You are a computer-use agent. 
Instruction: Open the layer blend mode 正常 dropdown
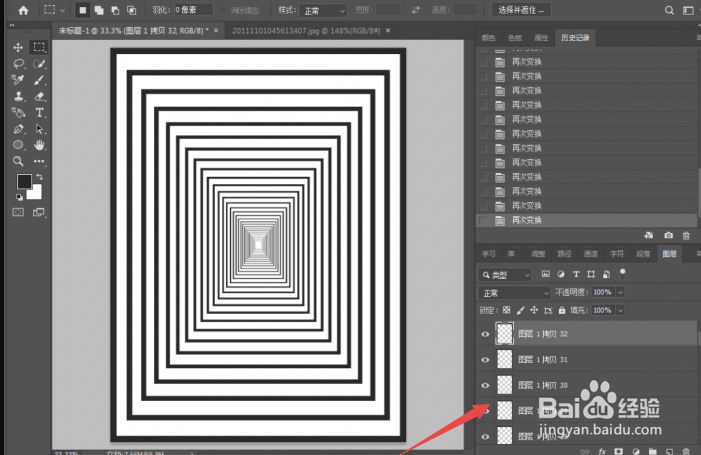coord(514,293)
